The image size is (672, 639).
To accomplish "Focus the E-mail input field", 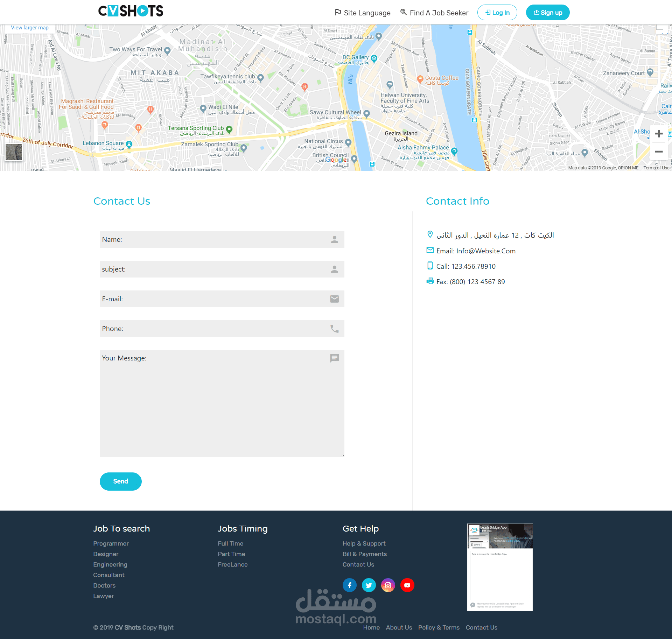I will point(222,299).
